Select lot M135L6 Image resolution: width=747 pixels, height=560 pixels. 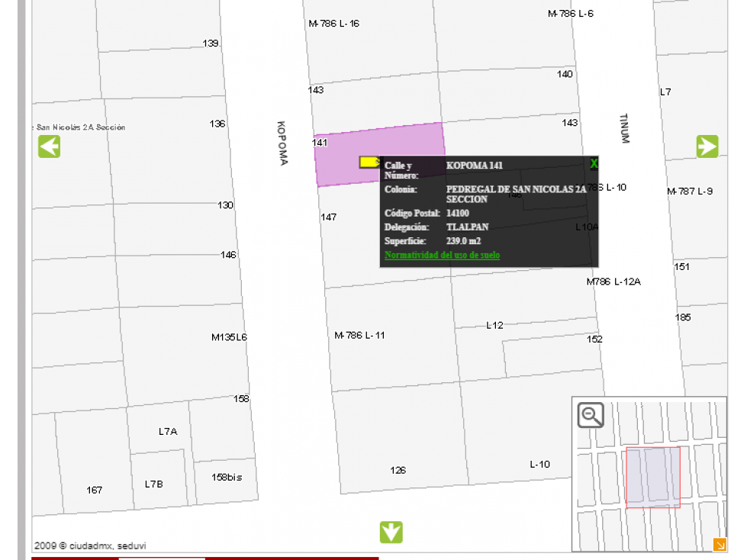pyautogui.click(x=229, y=337)
